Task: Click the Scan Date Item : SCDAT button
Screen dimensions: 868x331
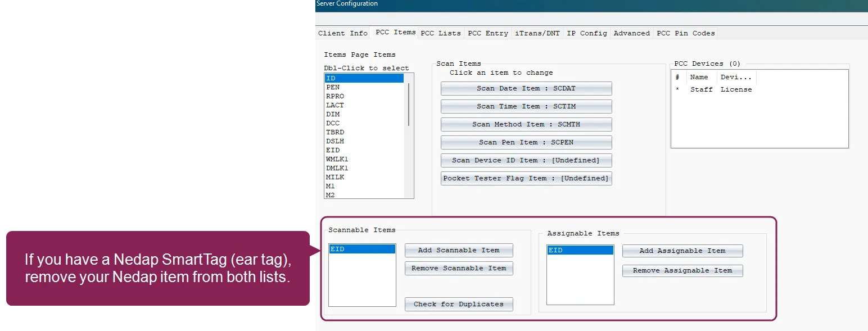Action: 526,89
